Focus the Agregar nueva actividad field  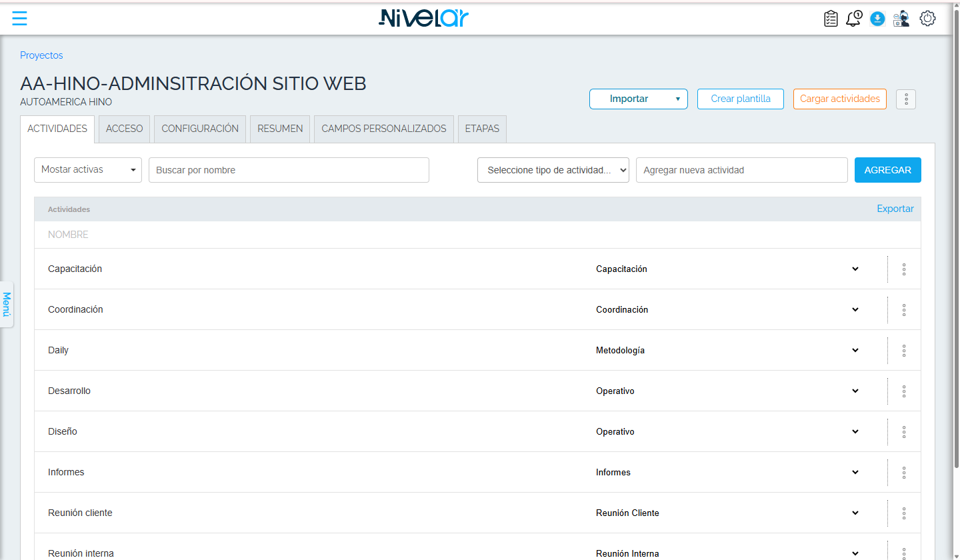pyautogui.click(x=742, y=170)
